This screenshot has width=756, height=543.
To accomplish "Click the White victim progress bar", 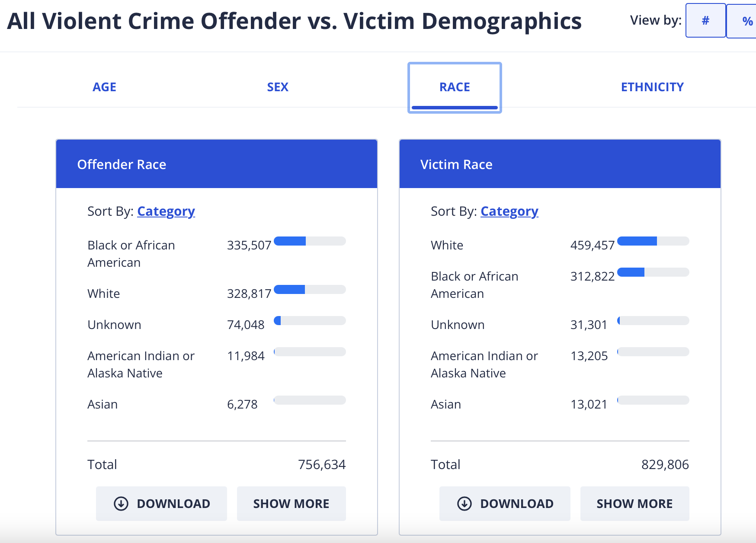I will pyautogui.click(x=653, y=241).
